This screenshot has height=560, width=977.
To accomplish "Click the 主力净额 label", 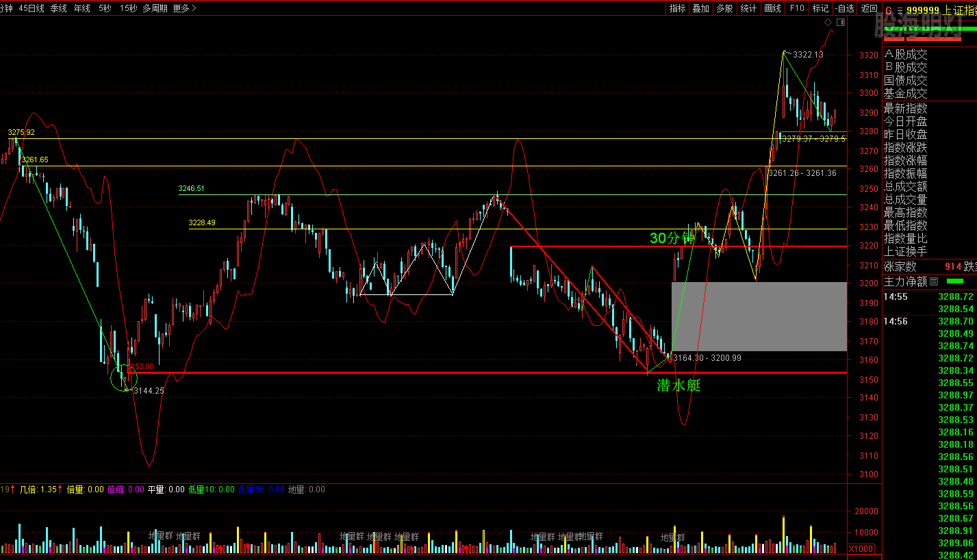I will 905,281.
